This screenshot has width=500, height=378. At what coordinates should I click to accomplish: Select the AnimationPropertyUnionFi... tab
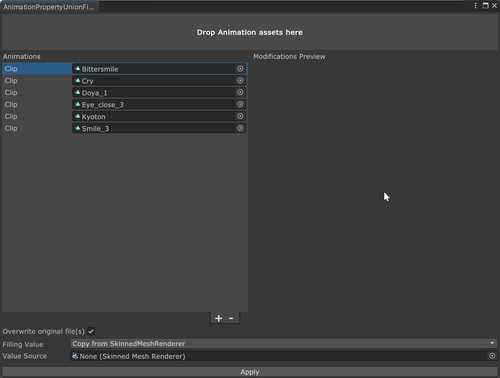tap(49, 7)
